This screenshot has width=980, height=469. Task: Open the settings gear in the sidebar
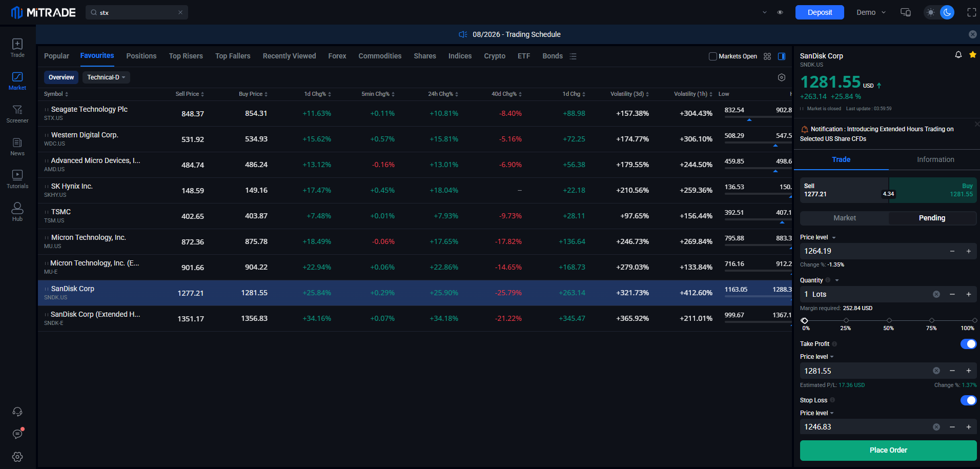(17, 457)
